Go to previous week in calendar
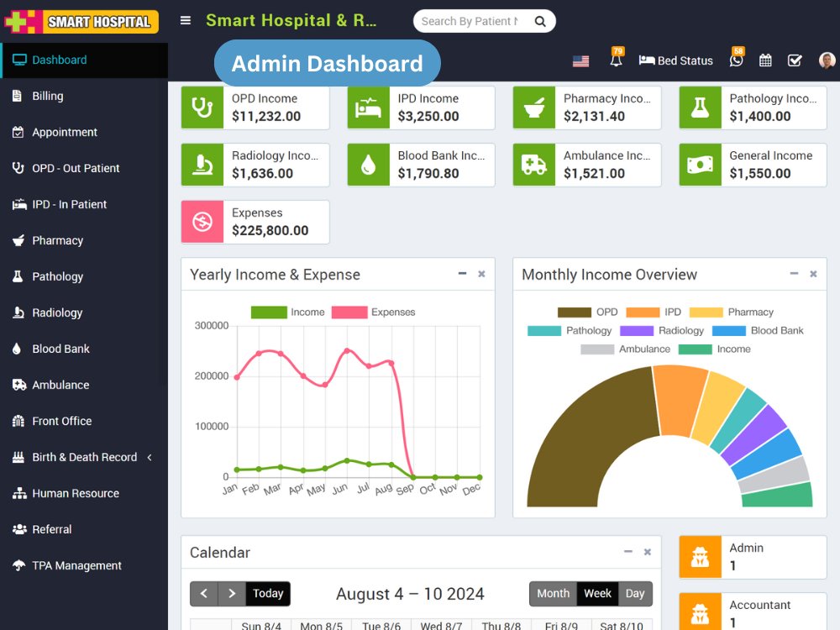840x630 pixels. point(204,594)
